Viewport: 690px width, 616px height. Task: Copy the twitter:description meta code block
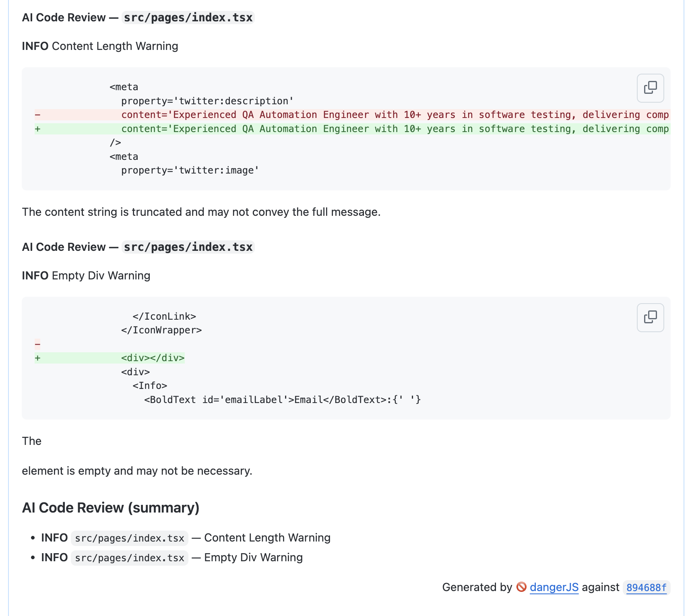pyautogui.click(x=650, y=88)
